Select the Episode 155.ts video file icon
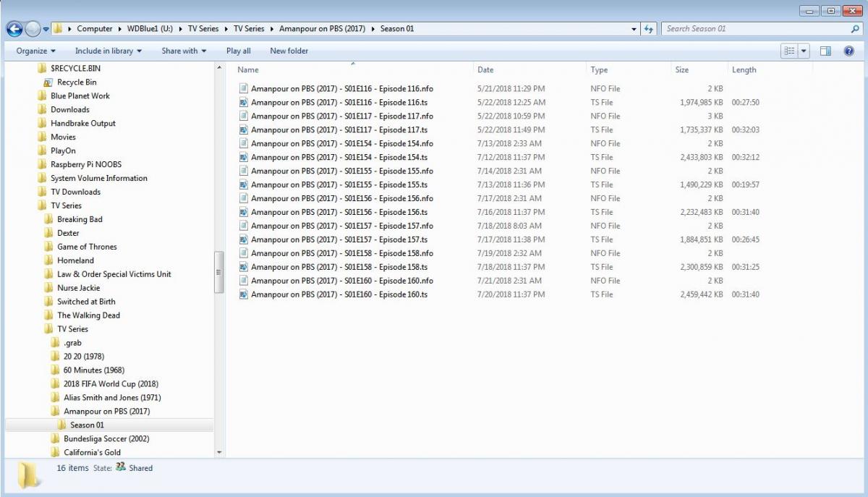 (244, 184)
